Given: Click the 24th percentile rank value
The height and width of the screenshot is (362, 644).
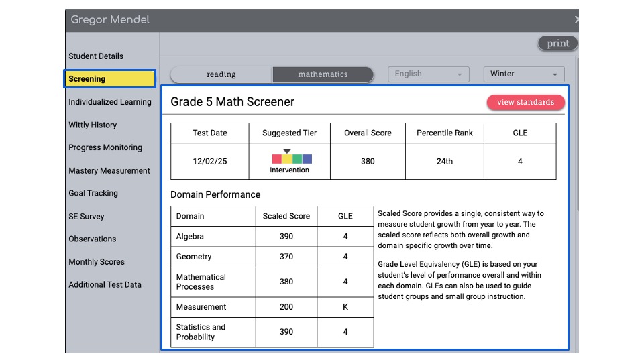Looking at the screenshot, I should coord(444,161).
